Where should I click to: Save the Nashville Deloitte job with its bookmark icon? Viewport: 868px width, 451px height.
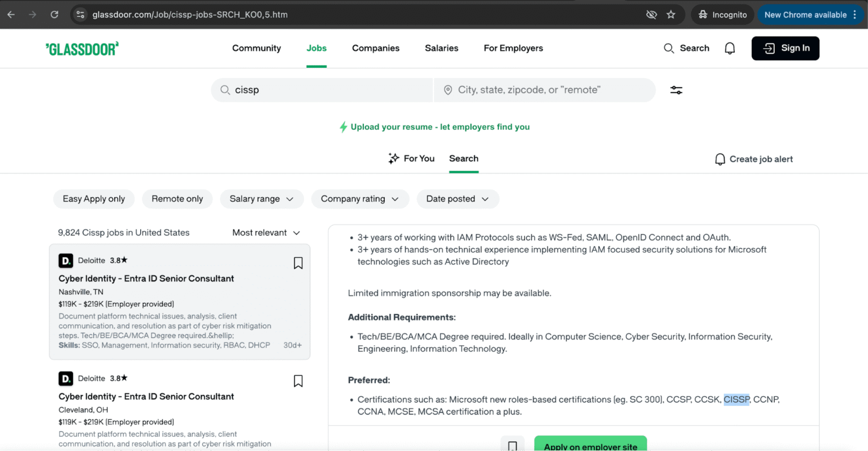click(298, 263)
